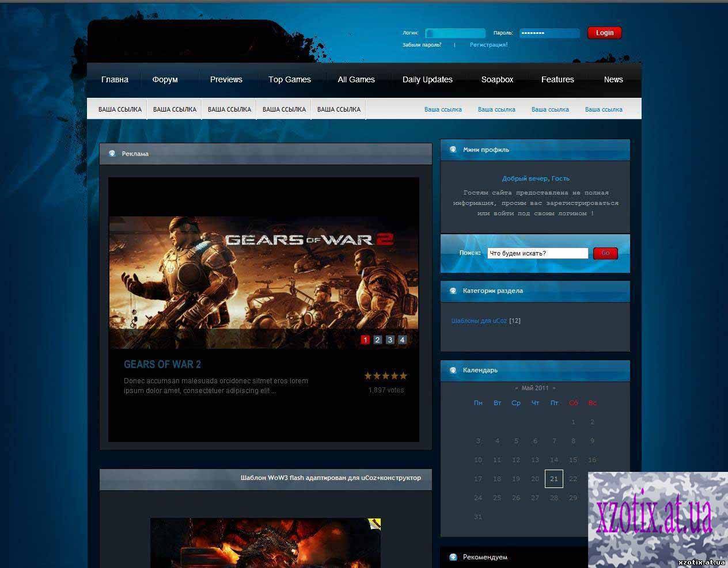Image resolution: width=728 pixels, height=568 pixels.
Task: Click the first ВАША ССЫЛКА submenu tab
Action: (x=120, y=109)
